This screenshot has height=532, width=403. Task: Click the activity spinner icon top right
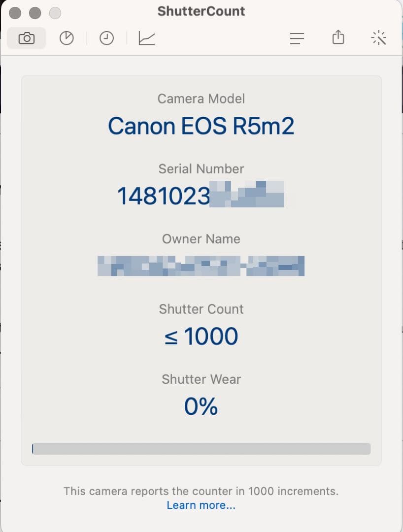pyautogui.click(x=379, y=38)
